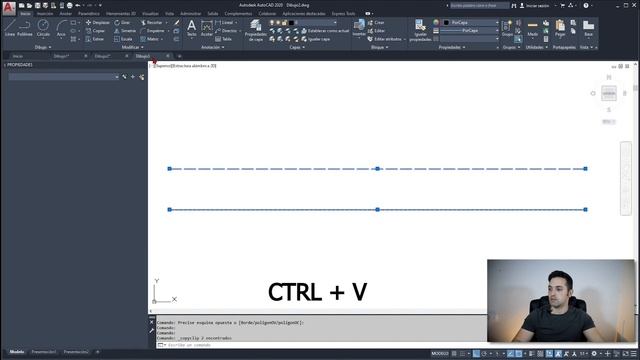Toggle snap mode in status bar
This screenshot has height=360, width=640.
click(x=462, y=353)
